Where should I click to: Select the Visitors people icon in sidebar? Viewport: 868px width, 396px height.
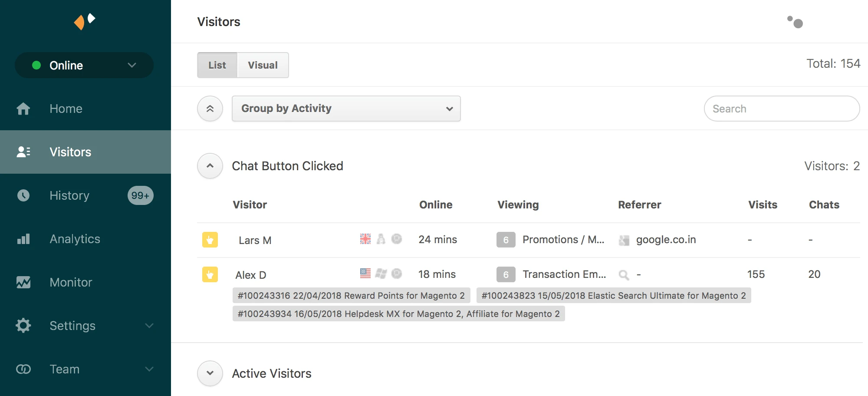point(23,152)
